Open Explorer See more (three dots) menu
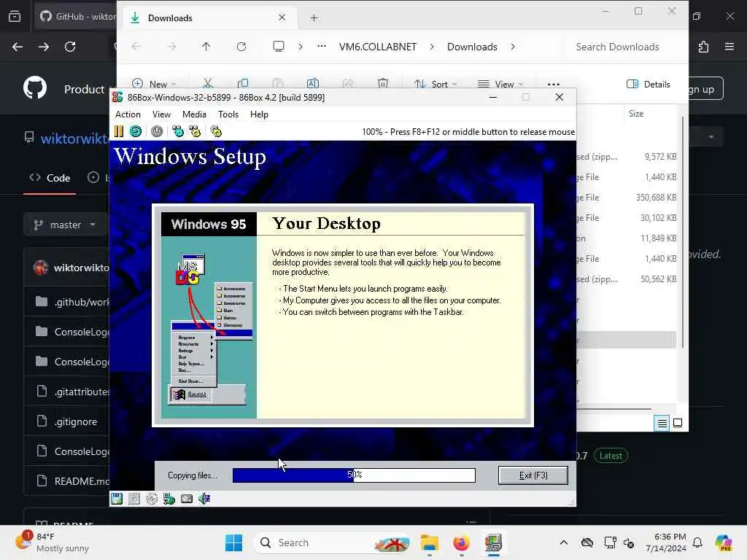 point(554,85)
